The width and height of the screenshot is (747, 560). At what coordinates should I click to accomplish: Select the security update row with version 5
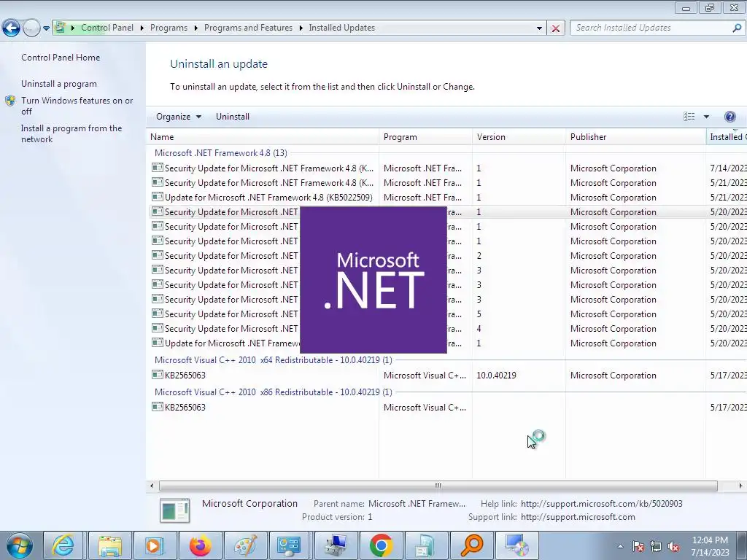click(448, 314)
